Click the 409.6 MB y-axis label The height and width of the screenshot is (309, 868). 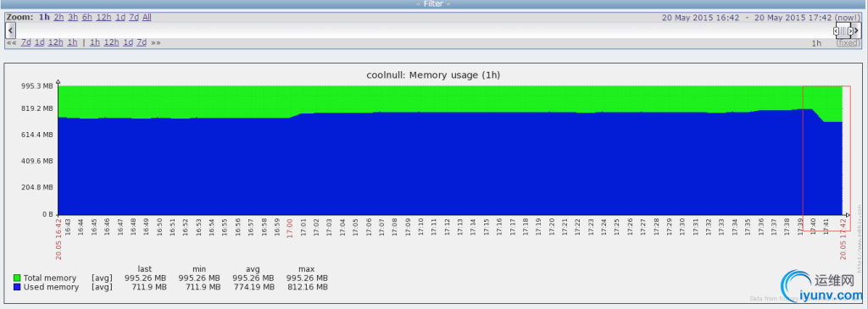[x=38, y=161]
